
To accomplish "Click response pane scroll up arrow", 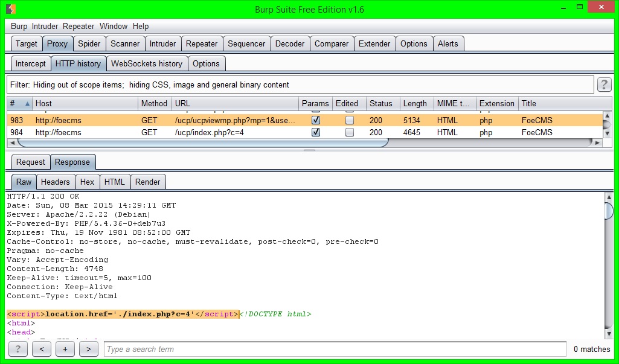I will (609, 196).
